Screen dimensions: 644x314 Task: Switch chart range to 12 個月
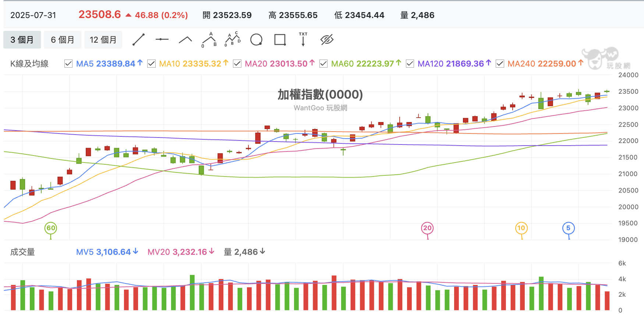click(103, 40)
